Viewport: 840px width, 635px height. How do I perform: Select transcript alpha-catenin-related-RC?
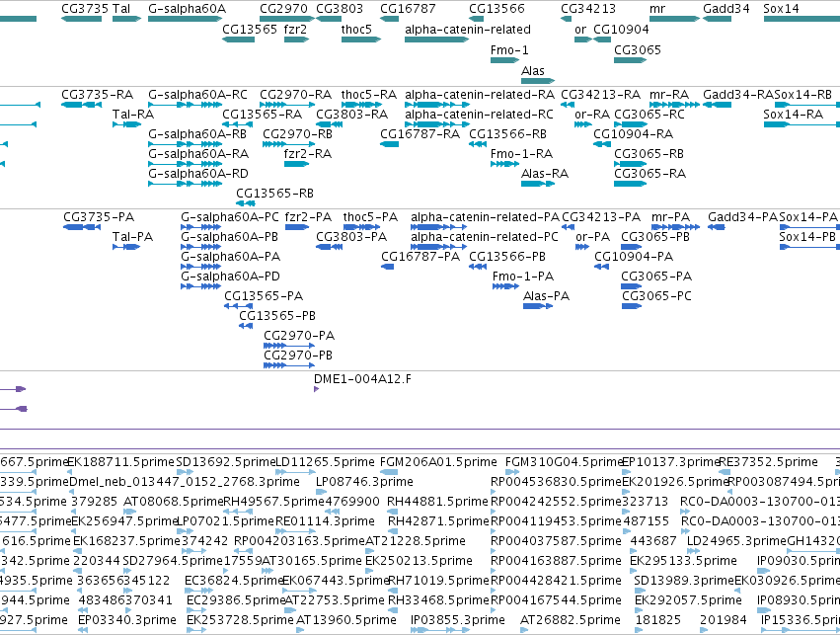(x=479, y=115)
